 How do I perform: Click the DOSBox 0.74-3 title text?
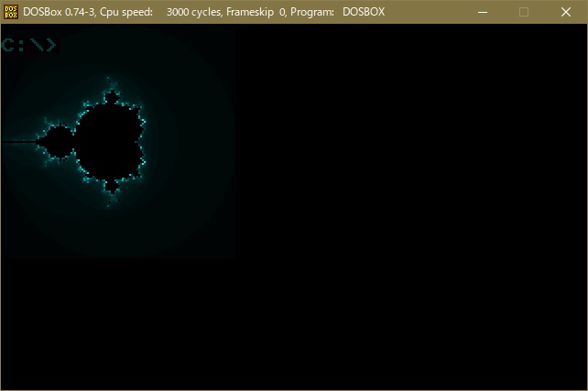(204, 12)
